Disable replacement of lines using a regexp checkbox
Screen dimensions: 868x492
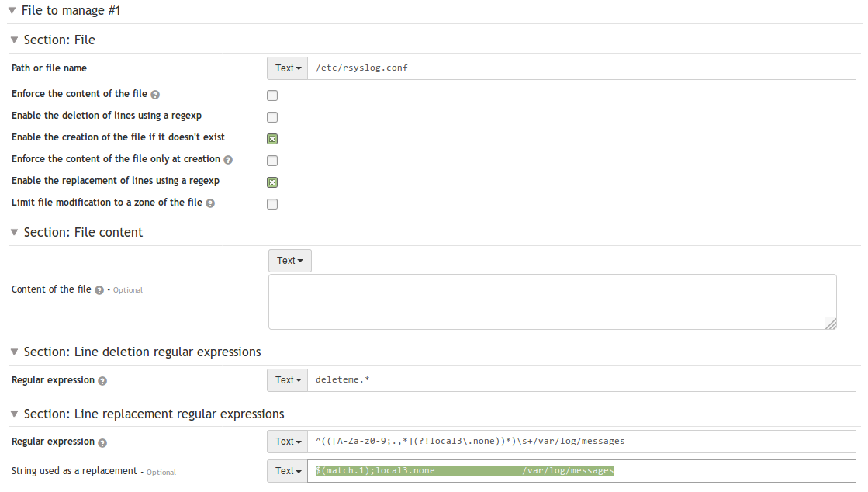(272, 182)
